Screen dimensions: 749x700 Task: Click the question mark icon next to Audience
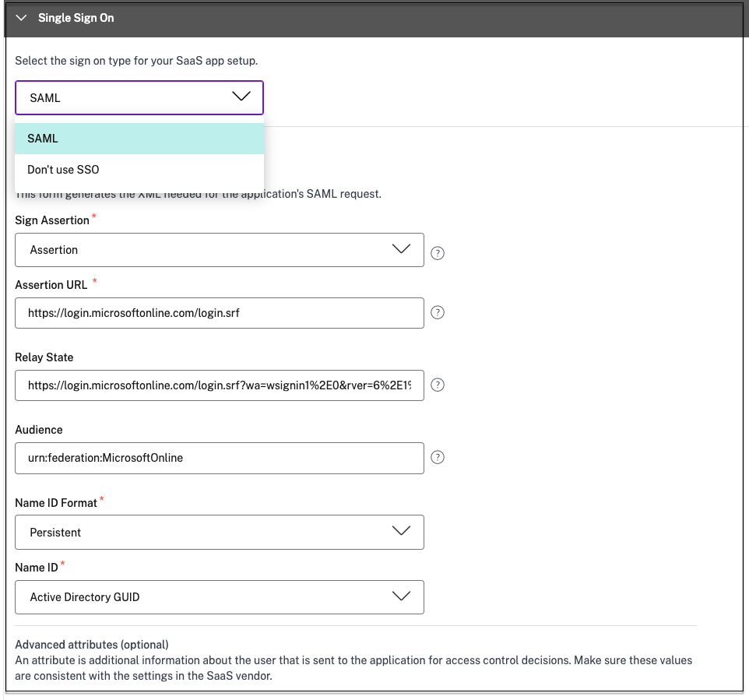tap(438, 457)
